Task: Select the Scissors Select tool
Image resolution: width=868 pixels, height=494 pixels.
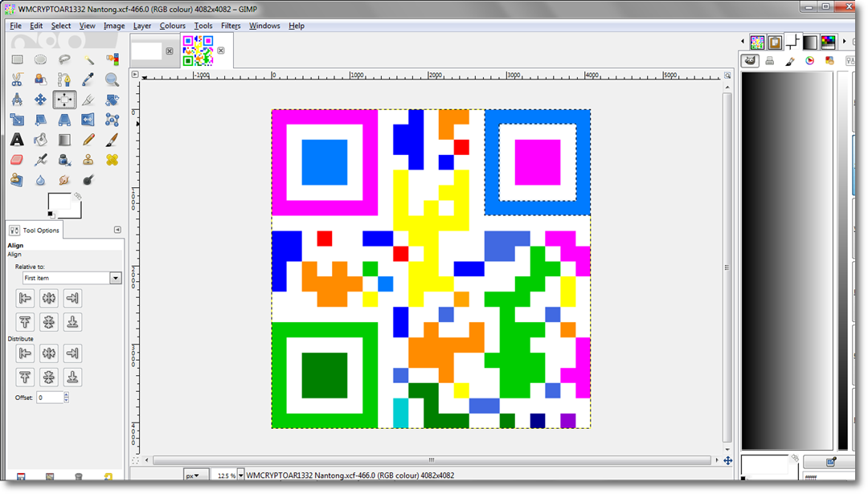Action: [x=17, y=80]
